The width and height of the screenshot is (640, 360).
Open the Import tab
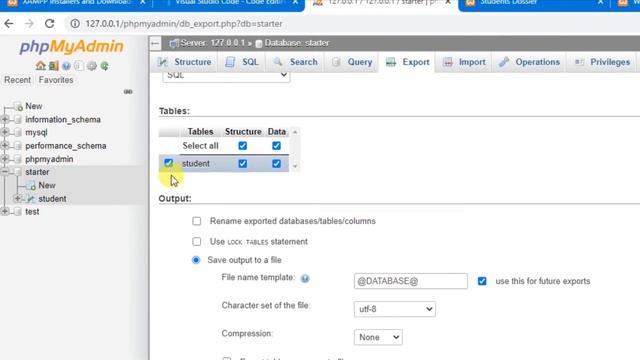point(464,62)
